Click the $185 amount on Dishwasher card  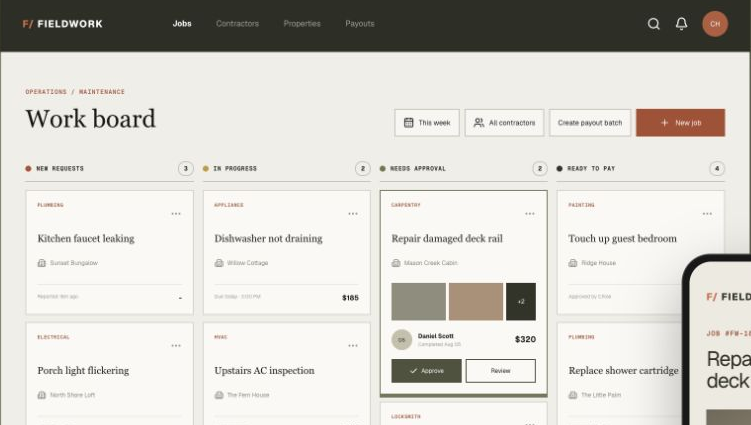(350, 298)
